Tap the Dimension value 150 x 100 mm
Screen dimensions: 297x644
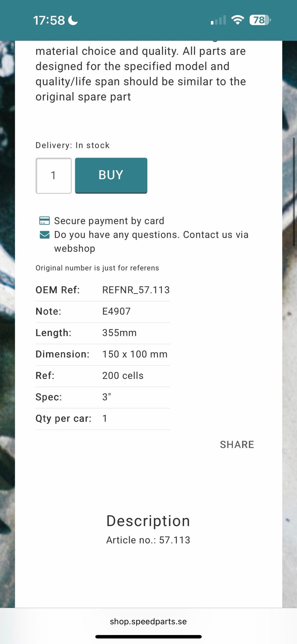135,354
